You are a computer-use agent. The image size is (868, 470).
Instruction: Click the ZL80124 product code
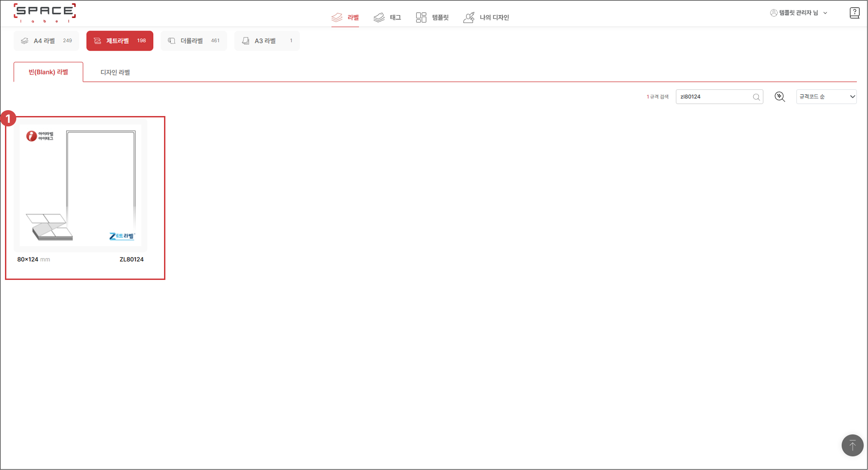131,260
